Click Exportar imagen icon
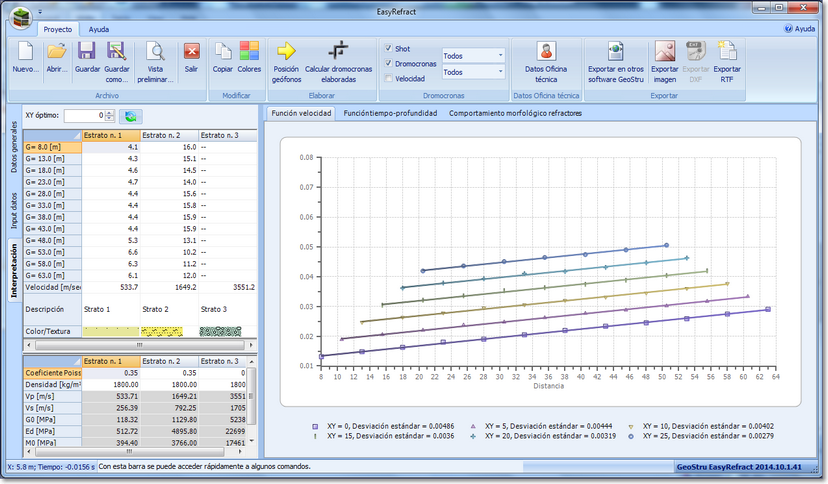Viewport: 828px width, 484px height. click(x=664, y=51)
